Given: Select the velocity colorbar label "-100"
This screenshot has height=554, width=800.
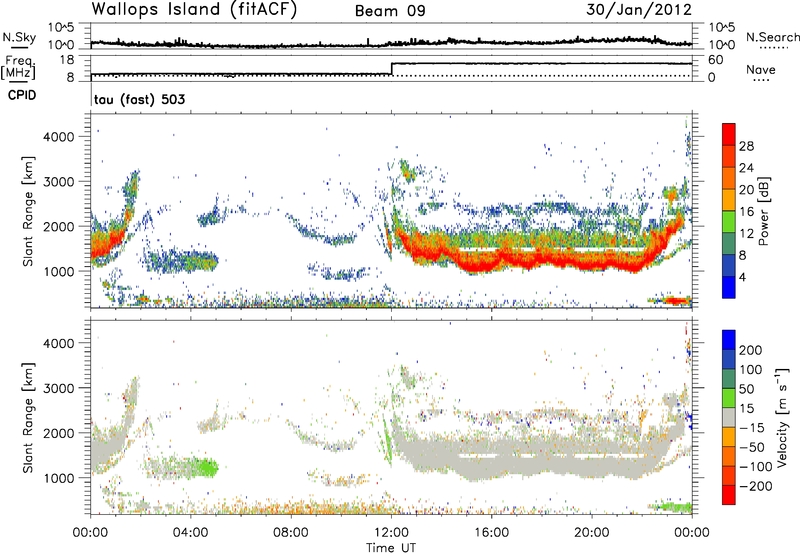Looking at the screenshot, I should (756, 467).
